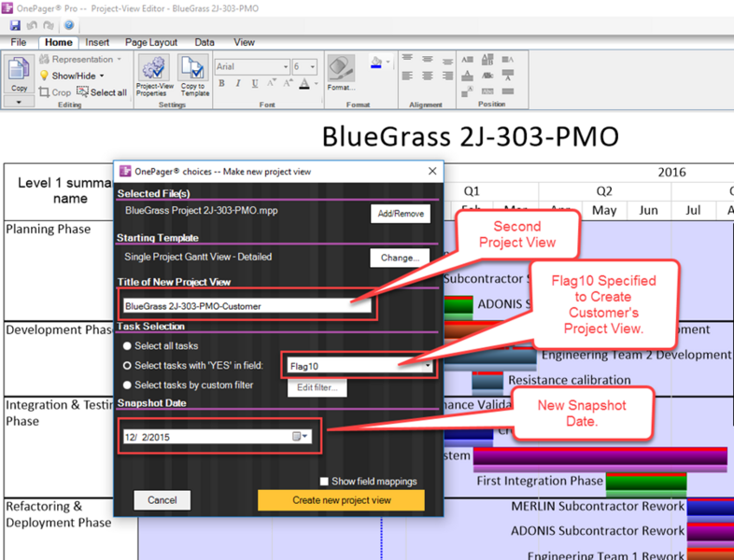Switch to the View tab
734x560 pixels.
pyautogui.click(x=244, y=42)
